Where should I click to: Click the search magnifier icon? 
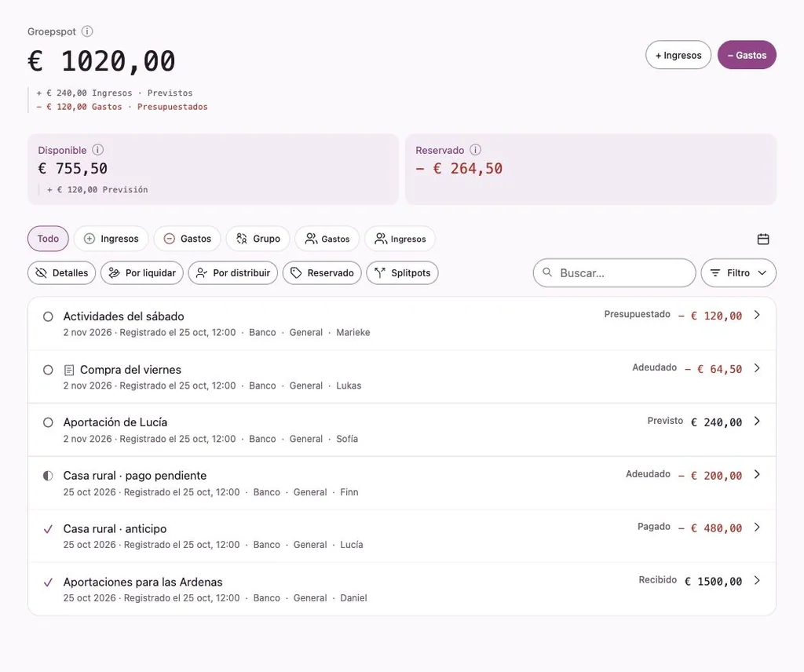[x=547, y=272]
